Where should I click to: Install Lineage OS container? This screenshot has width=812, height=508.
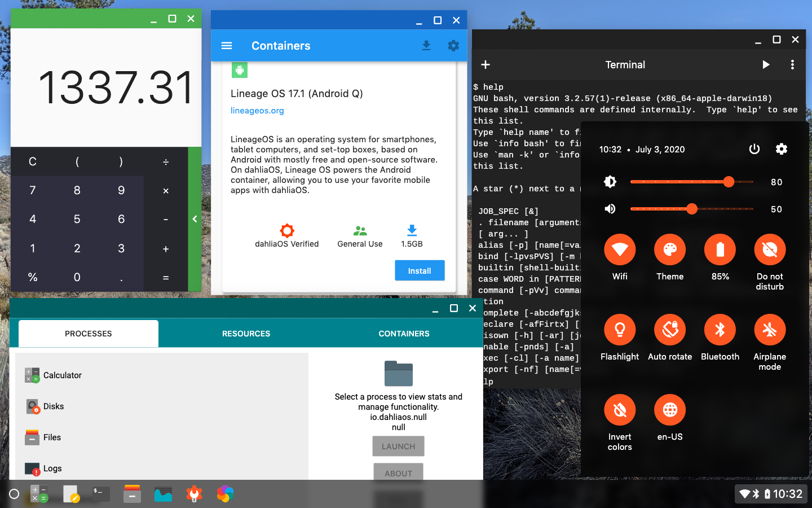pos(420,271)
